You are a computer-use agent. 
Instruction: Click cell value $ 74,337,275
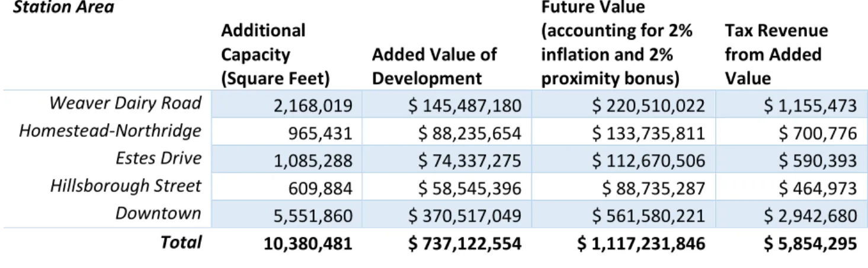(x=470, y=161)
